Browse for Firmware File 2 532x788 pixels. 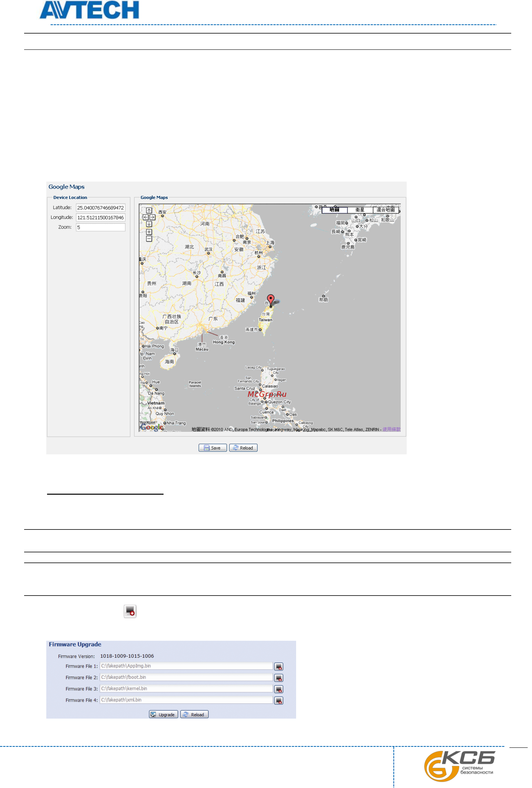(278, 678)
